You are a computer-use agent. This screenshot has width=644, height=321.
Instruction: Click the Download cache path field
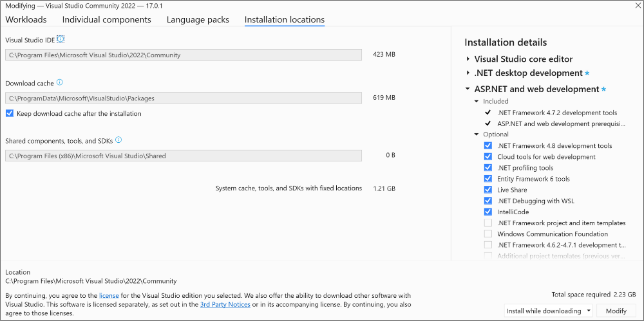click(184, 98)
